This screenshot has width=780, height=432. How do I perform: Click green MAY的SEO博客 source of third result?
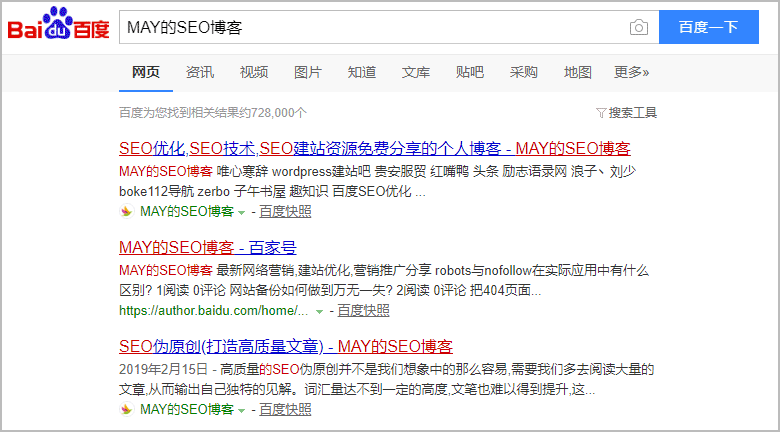tap(187, 410)
